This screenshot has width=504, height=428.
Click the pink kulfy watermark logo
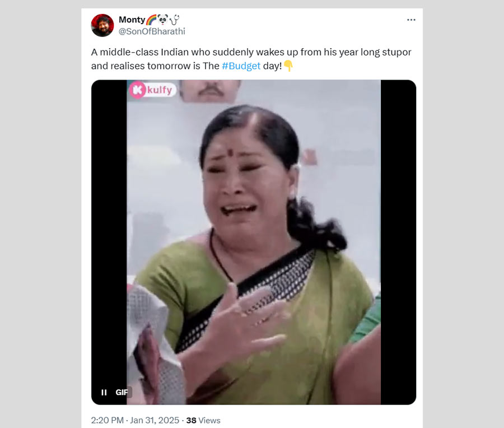pyautogui.click(x=153, y=90)
